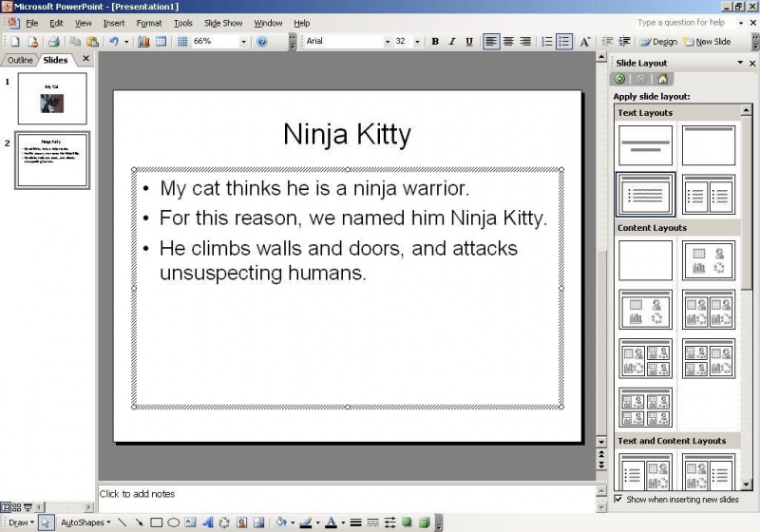Click the Arrow Style icon
This screenshot has height=532, width=760.
coord(389,522)
